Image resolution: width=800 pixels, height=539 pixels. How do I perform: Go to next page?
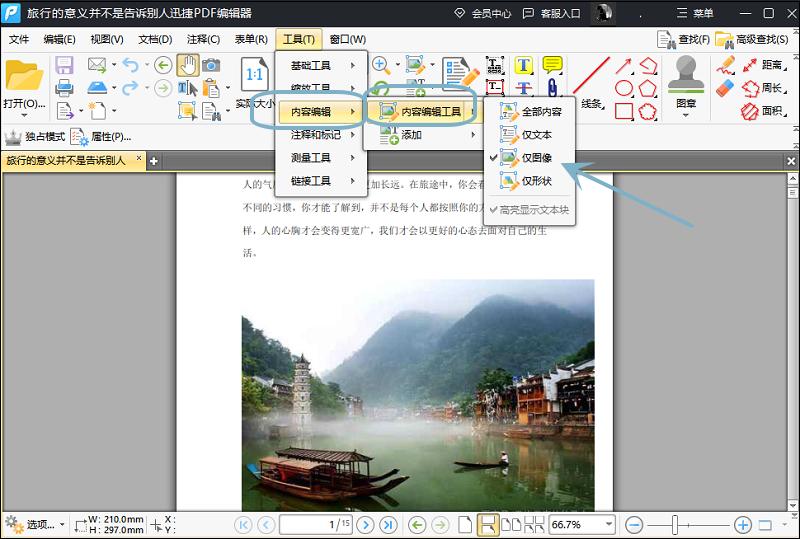[365, 524]
